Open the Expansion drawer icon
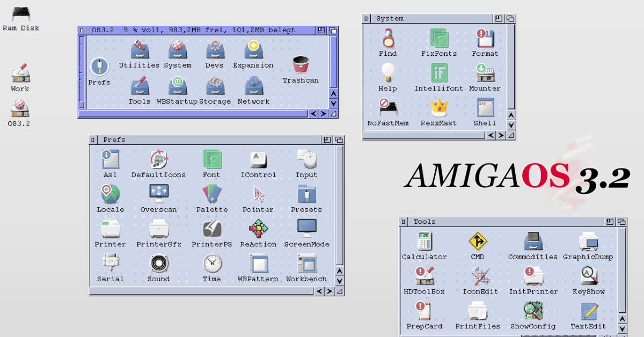This screenshot has width=644, height=337. pyautogui.click(x=253, y=50)
